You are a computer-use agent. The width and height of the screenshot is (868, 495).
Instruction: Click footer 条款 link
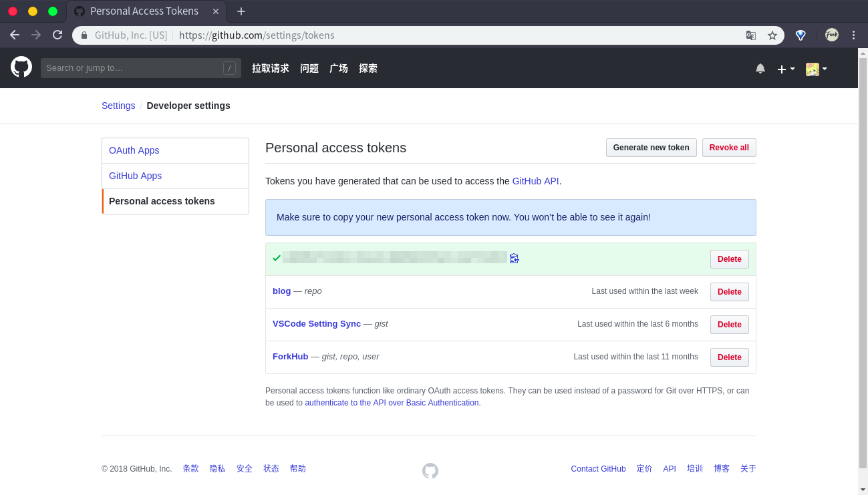191,469
